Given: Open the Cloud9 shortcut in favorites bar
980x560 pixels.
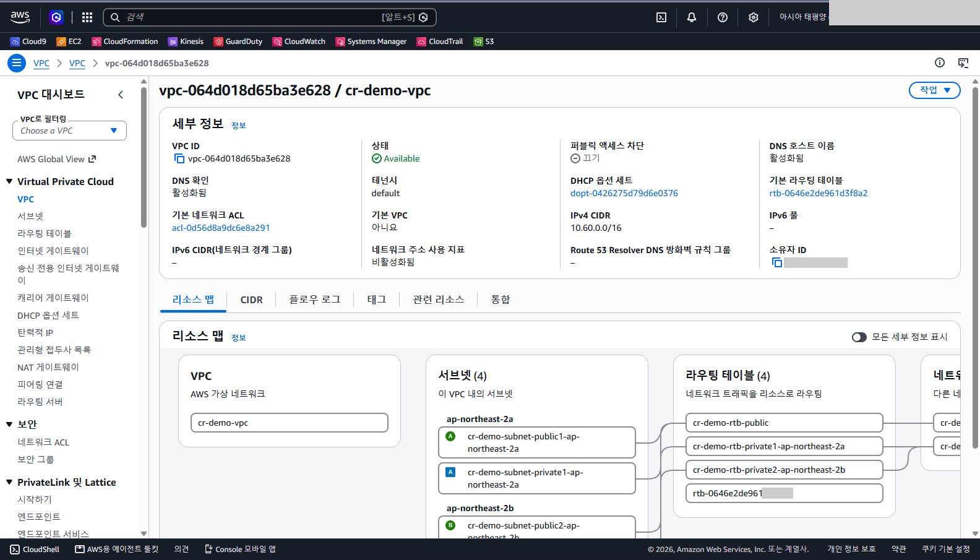Looking at the screenshot, I should pos(28,41).
